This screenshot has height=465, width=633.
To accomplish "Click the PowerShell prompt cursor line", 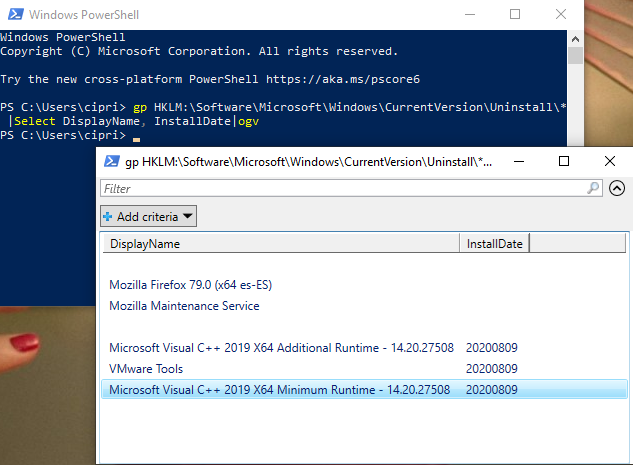I will [x=70, y=136].
